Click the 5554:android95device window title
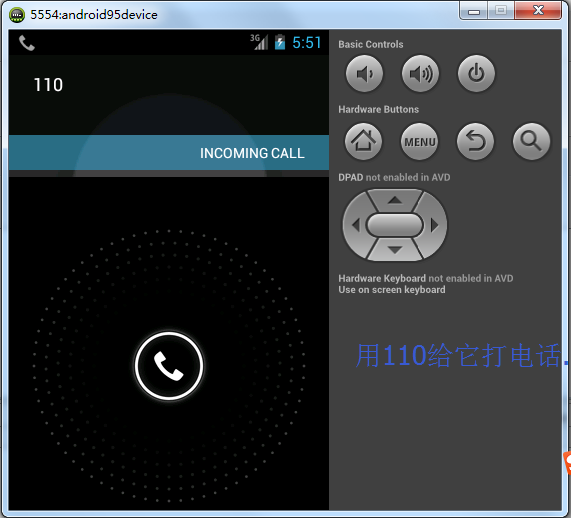This screenshot has height=518, width=571. (94, 15)
